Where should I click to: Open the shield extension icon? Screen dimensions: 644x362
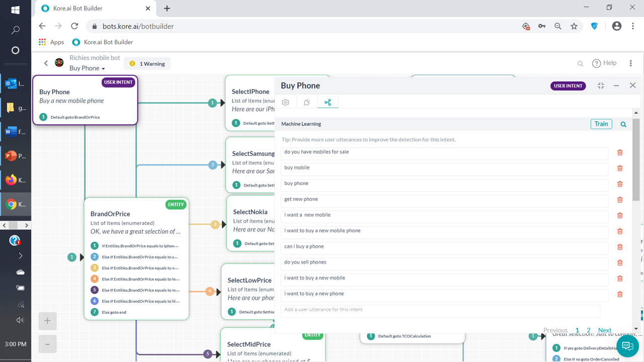point(594,26)
